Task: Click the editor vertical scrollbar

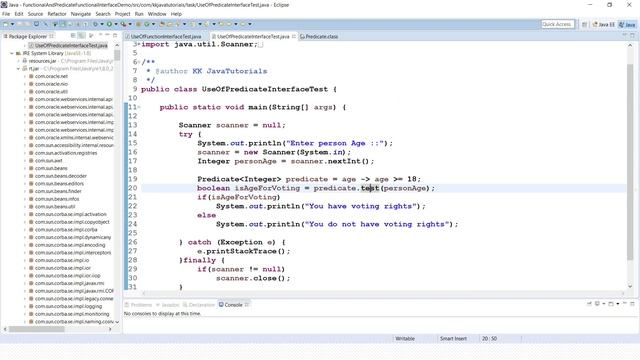Action: [630, 161]
